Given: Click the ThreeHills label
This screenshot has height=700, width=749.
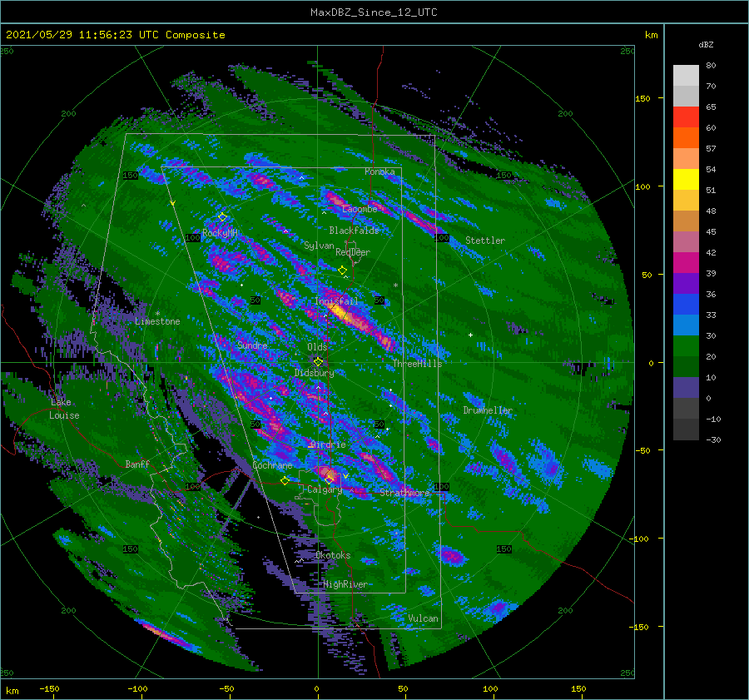Looking at the screenshot, I should point(417,364).
